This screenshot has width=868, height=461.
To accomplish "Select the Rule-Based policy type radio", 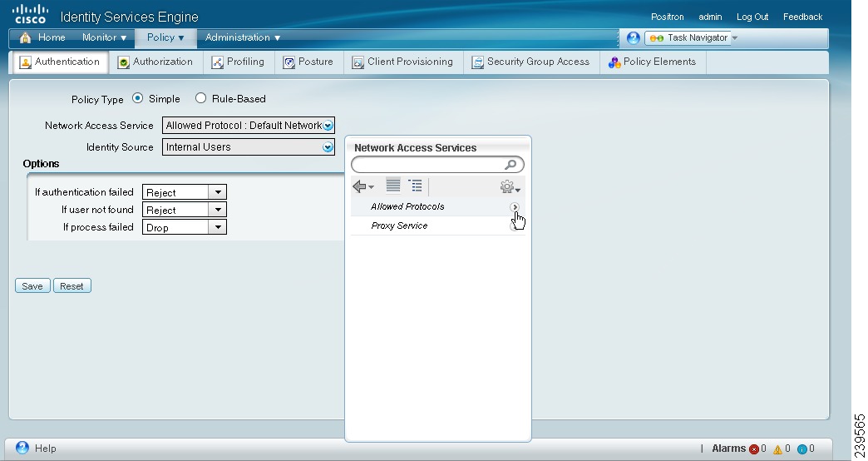I will click(200, 98).
